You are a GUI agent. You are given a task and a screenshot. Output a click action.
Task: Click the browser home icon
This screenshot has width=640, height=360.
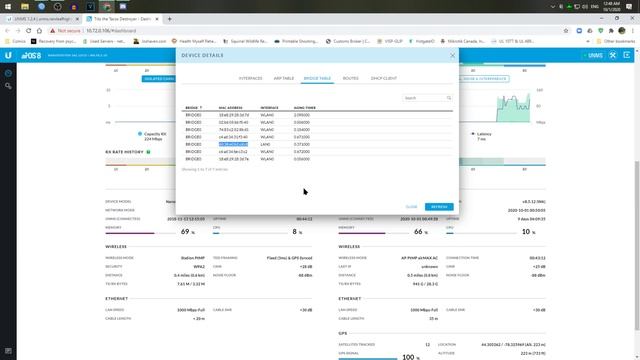(39, 31)
